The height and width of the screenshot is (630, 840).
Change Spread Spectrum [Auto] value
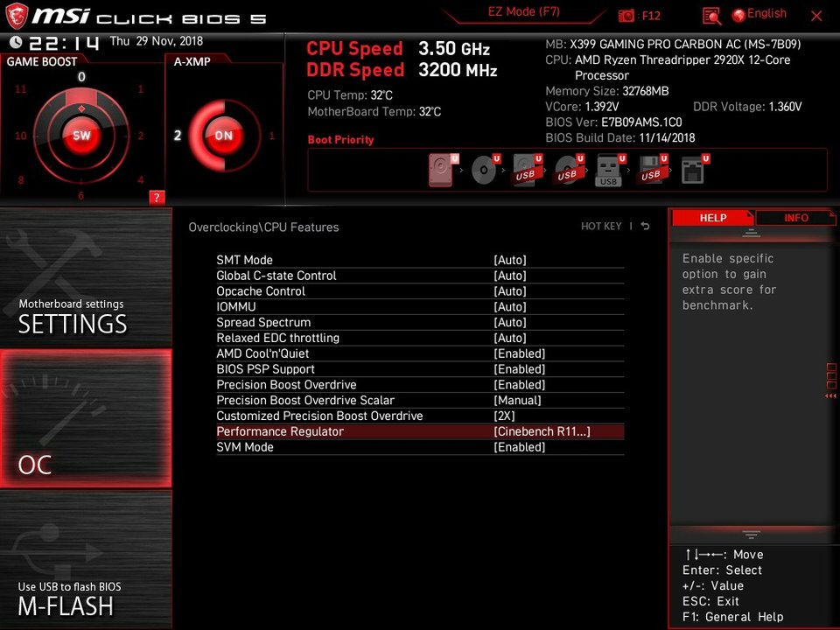point(510,322)
